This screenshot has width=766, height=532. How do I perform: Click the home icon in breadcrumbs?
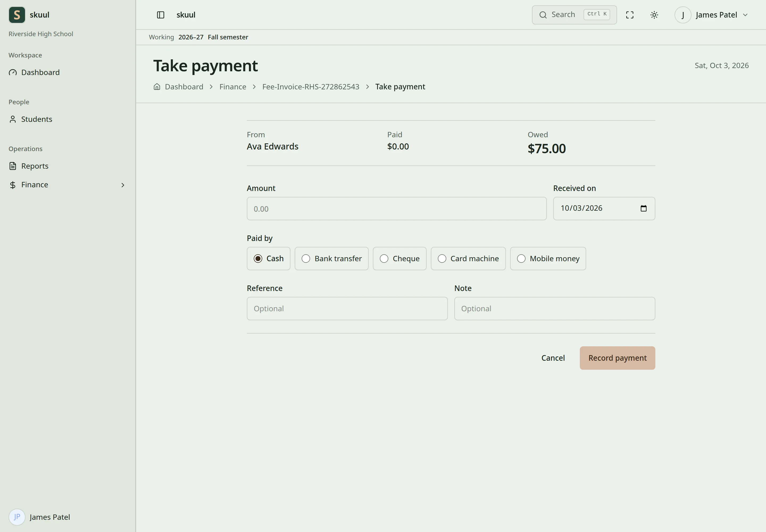tap(157, 87)
